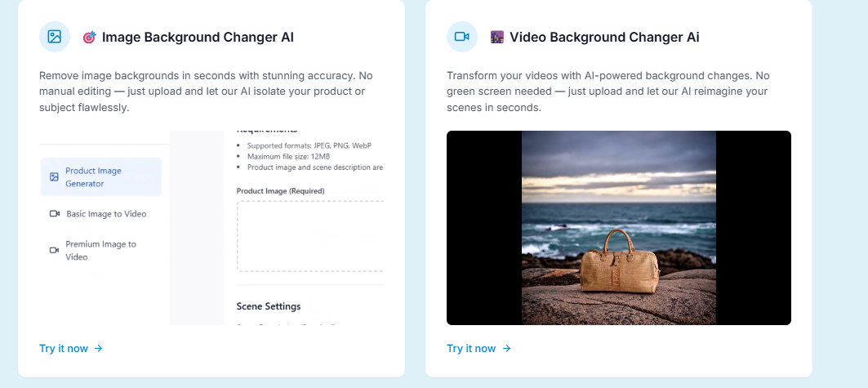Click the Basic Image to Video camera icon
This screenshot has height=388, width=868.
(x=54, y=214)
